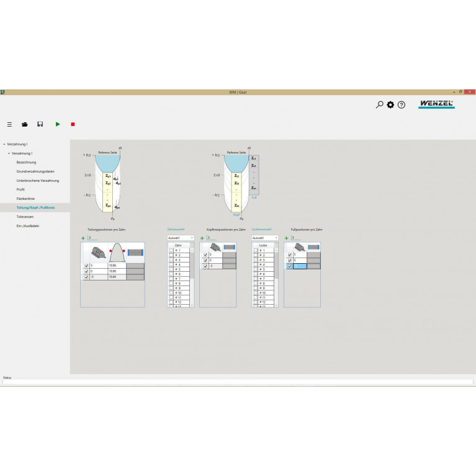
Task: Check gap # 4 in Lücke list
Action: (x=256, y=265)
